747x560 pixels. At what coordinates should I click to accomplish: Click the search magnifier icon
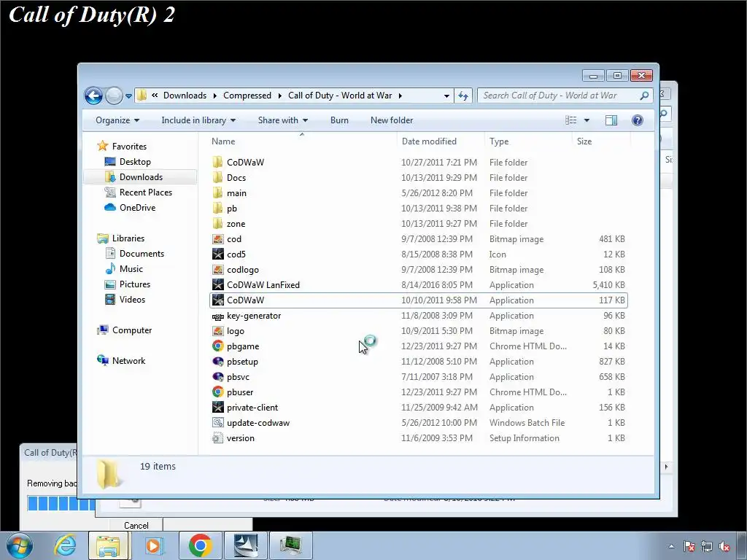click(644, 96)
